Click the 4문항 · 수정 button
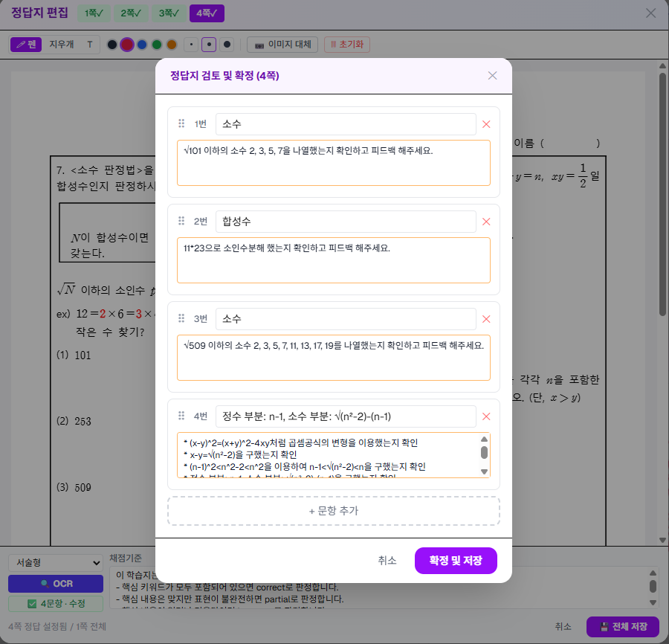Image resolution: width=669 pixels, height=644 pixels. (56, 603)
